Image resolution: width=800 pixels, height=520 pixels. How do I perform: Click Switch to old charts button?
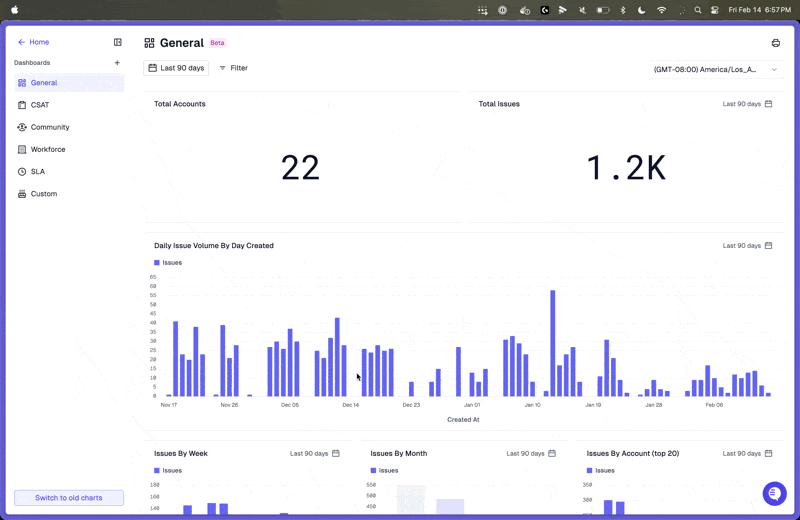[69, 498]
